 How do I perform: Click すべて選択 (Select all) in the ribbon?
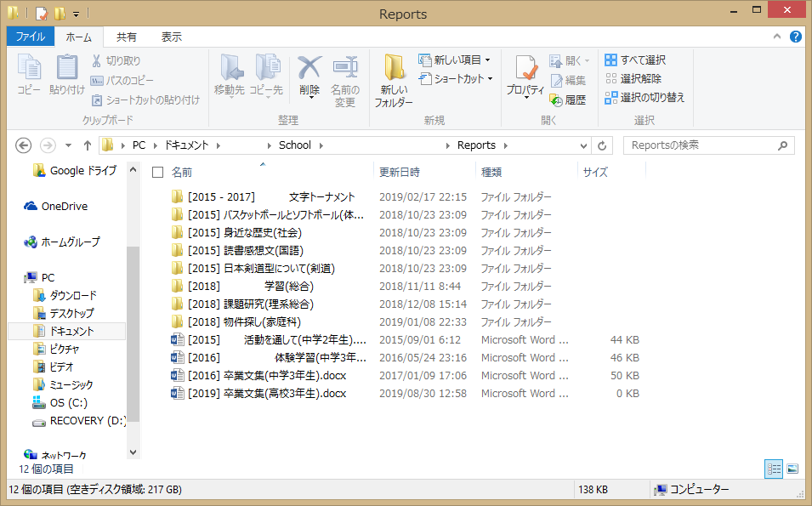635,60
